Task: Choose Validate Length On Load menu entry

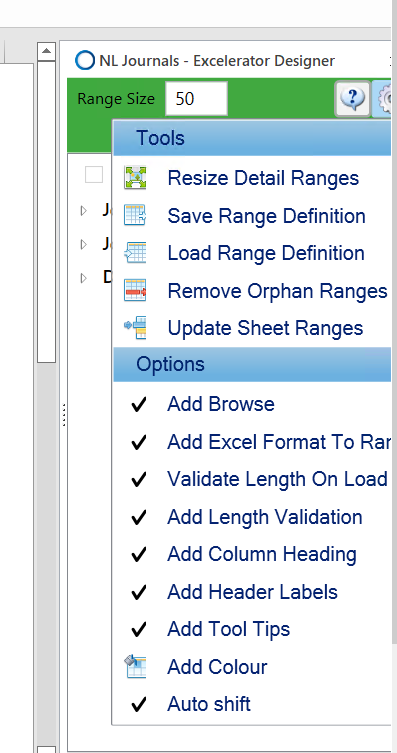Action: tap(253, 479)
